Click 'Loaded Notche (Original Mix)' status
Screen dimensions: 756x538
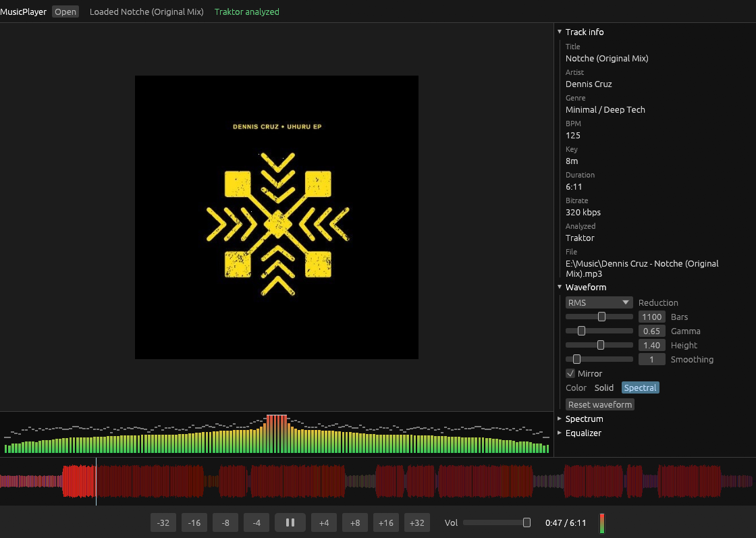coord(146,11)
